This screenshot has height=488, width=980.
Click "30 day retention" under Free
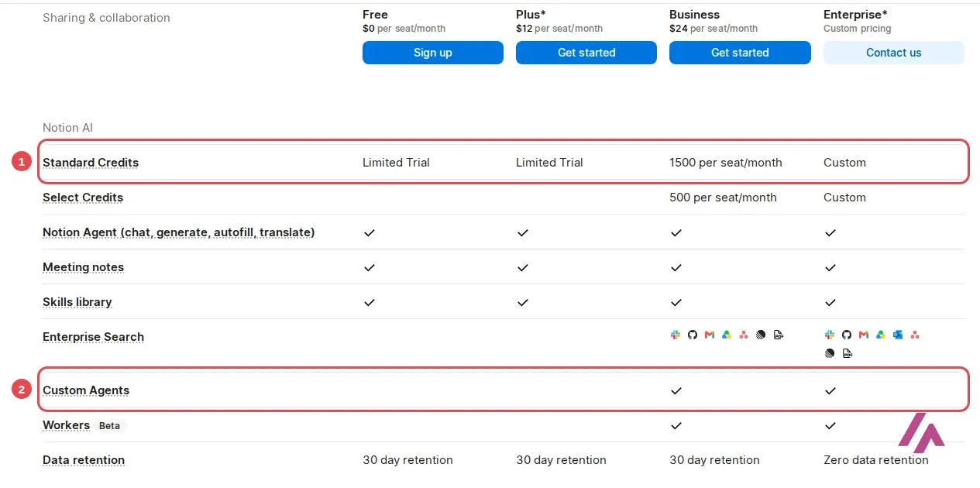[x=407, y=460]
